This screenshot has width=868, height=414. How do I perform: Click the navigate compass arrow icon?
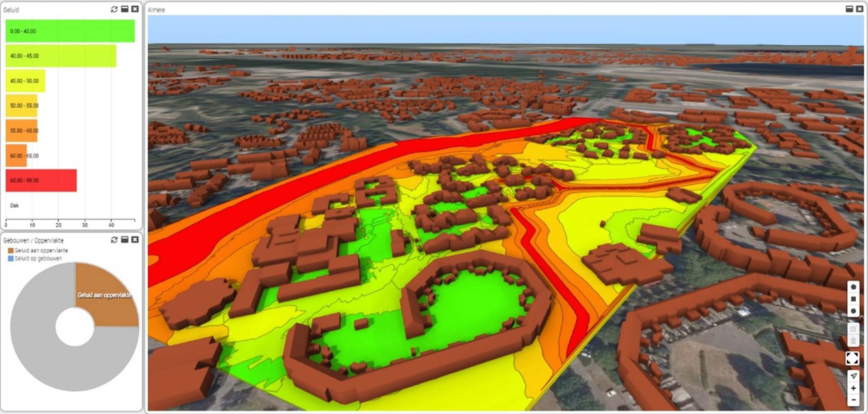tap(853, 376)
